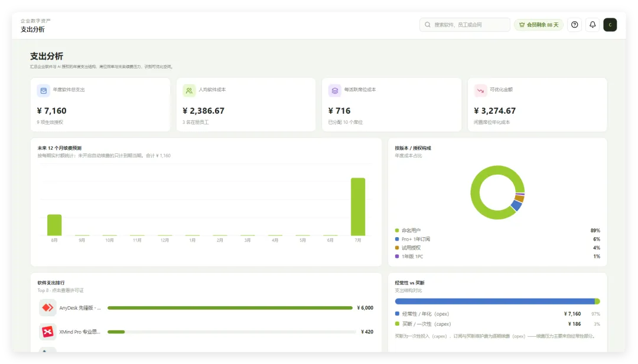Click the AnyDesk app icon
Image resolution: width=638 pixels, height=364 pixels.
48,307
